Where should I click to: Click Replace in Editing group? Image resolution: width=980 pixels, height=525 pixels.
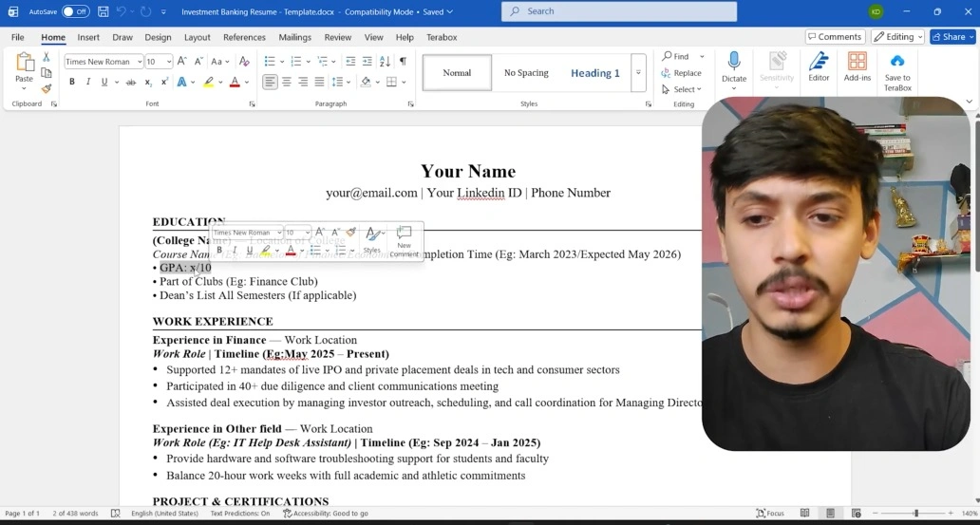pyautogui.click(x=682, y=73)
